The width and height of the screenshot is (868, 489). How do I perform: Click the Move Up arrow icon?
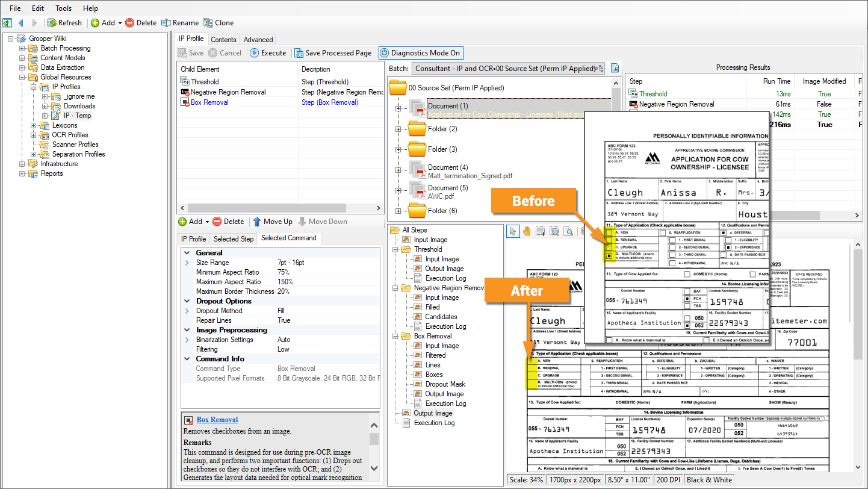pyautogui.click(x=257, y=222)
